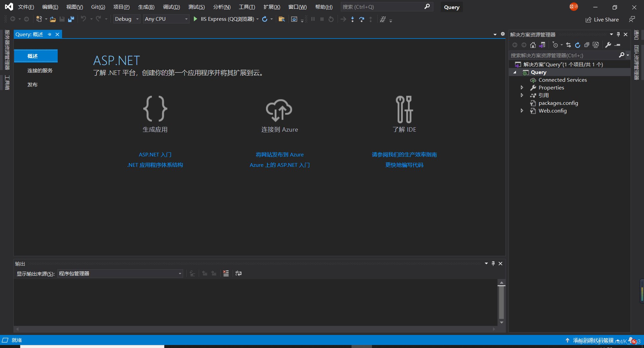Open 请参阅我们的生产效率指南 link
The height and width of the screenshot is (348, 644).
[404, 155]
